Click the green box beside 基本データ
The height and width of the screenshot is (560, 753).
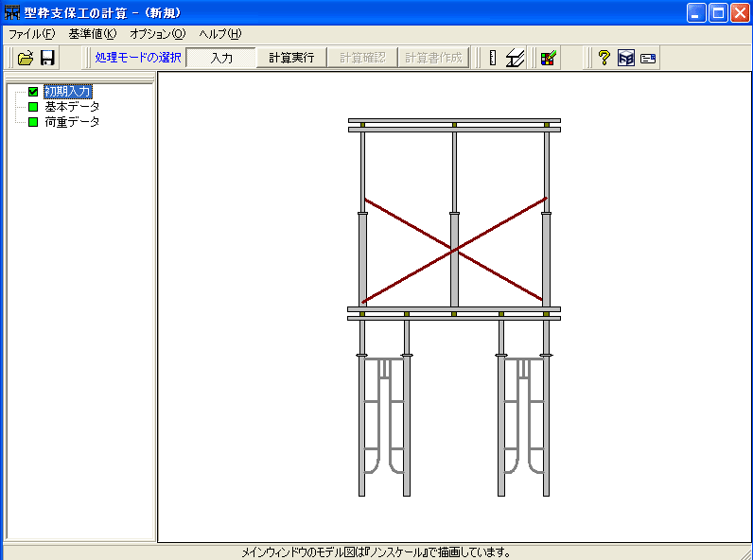click(33, 107)
